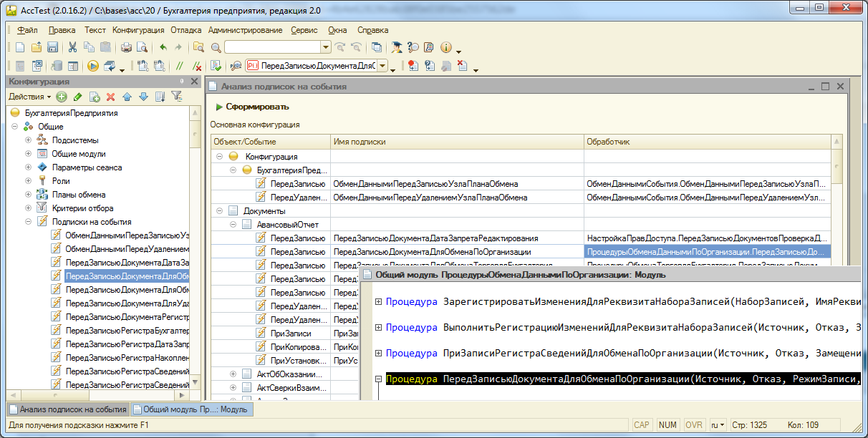
Task: Click the Cut (scissors) toolbar icon
Action: click(x=72, y=48)
